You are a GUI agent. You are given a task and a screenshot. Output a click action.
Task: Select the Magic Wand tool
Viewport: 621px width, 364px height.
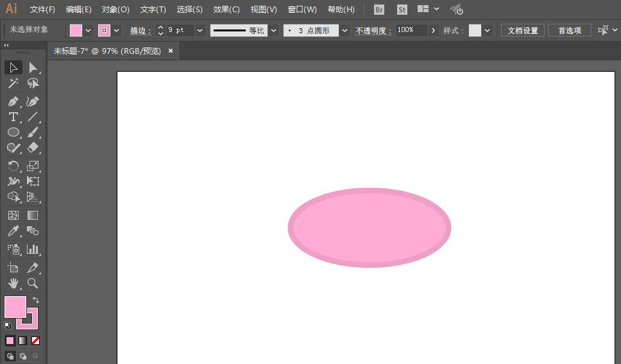tap(13, 83)
